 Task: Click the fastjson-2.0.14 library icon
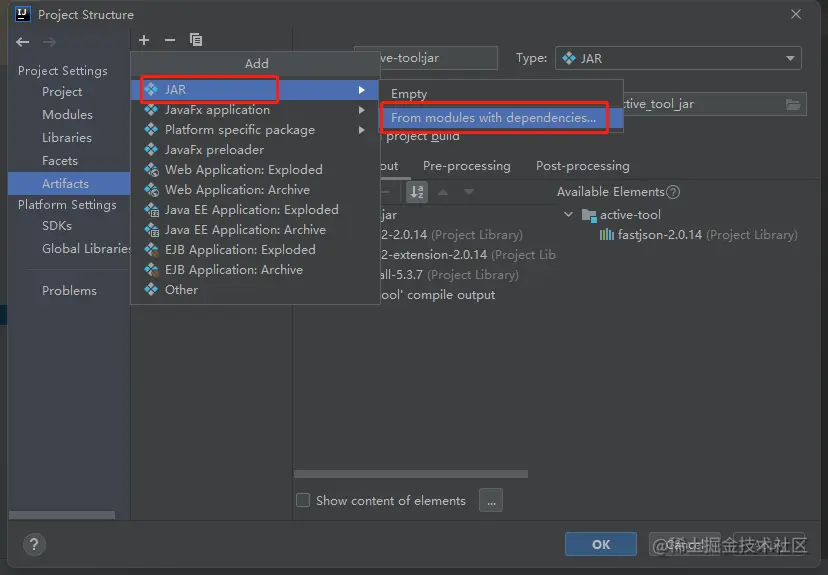(607, 234)
